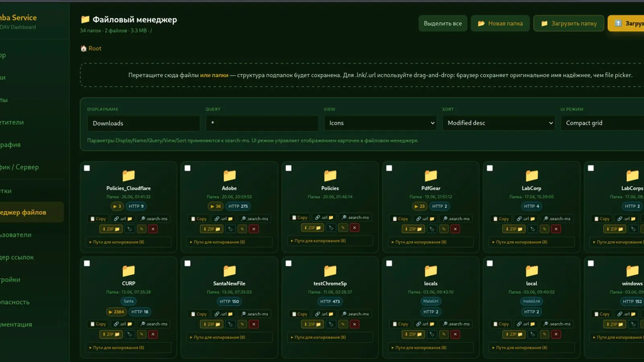644x362 pixels.
Task: Click the Query field containing asterisk
Action: tap(262, 123)
